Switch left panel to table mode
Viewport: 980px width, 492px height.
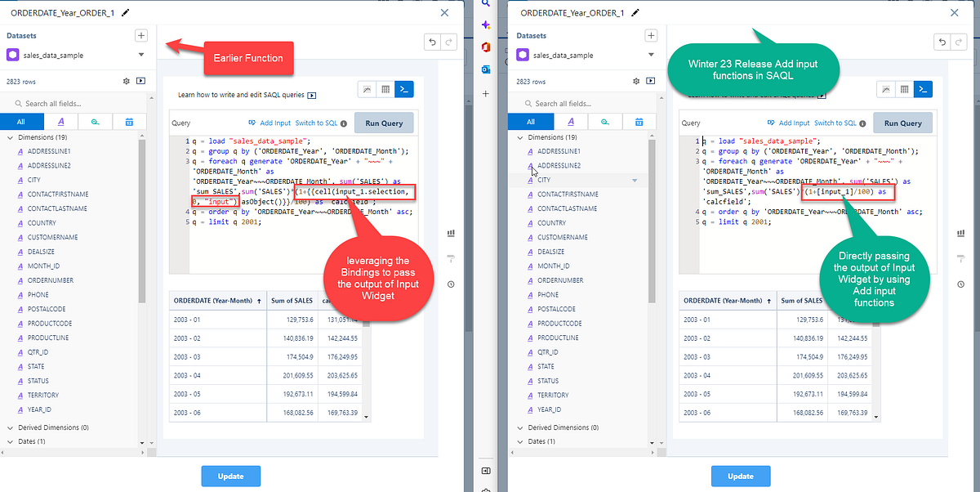pyautogui.click(x=385, y=89)
